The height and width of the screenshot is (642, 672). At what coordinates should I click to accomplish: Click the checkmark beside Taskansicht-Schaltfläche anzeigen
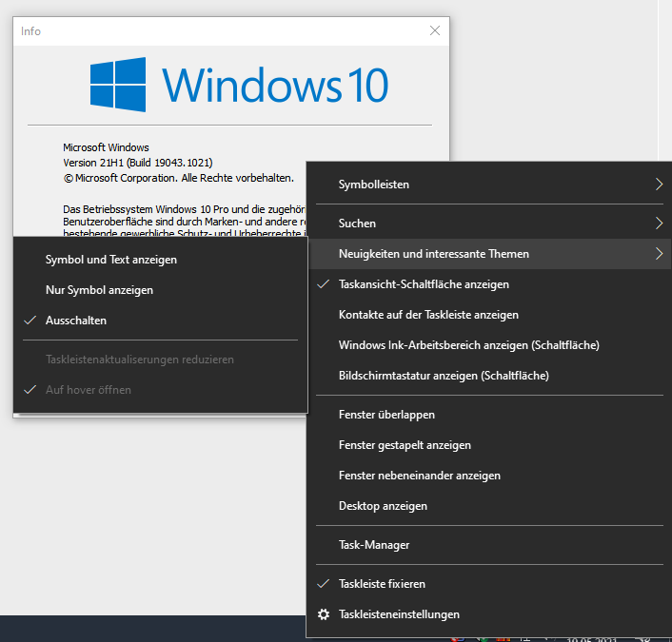point(324,284)
